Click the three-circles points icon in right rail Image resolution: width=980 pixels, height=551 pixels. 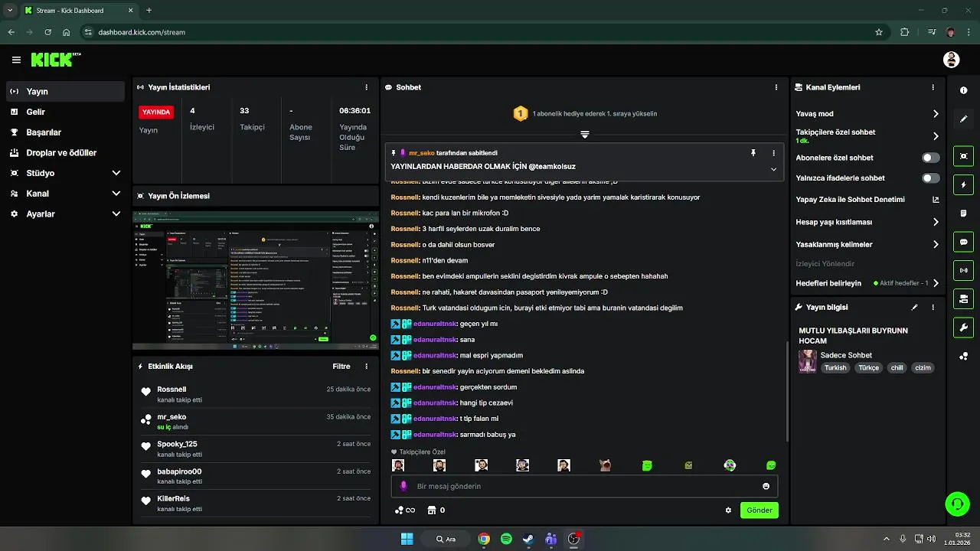[x=963, y=357]
